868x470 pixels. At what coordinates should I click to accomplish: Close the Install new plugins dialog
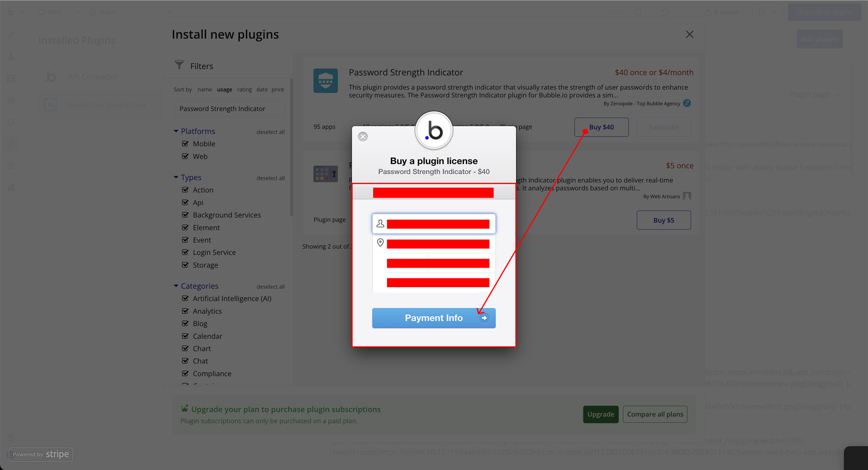click(x=690, y=34)
